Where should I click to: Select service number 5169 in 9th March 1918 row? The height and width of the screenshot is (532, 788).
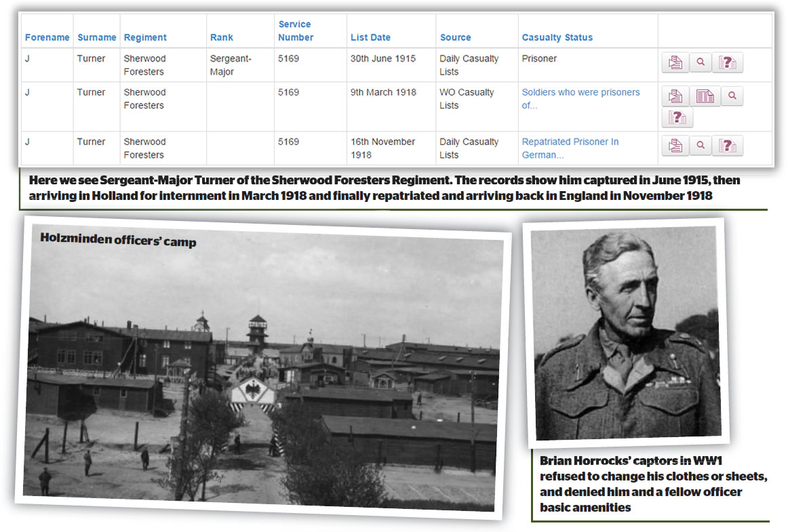[288, 92]
